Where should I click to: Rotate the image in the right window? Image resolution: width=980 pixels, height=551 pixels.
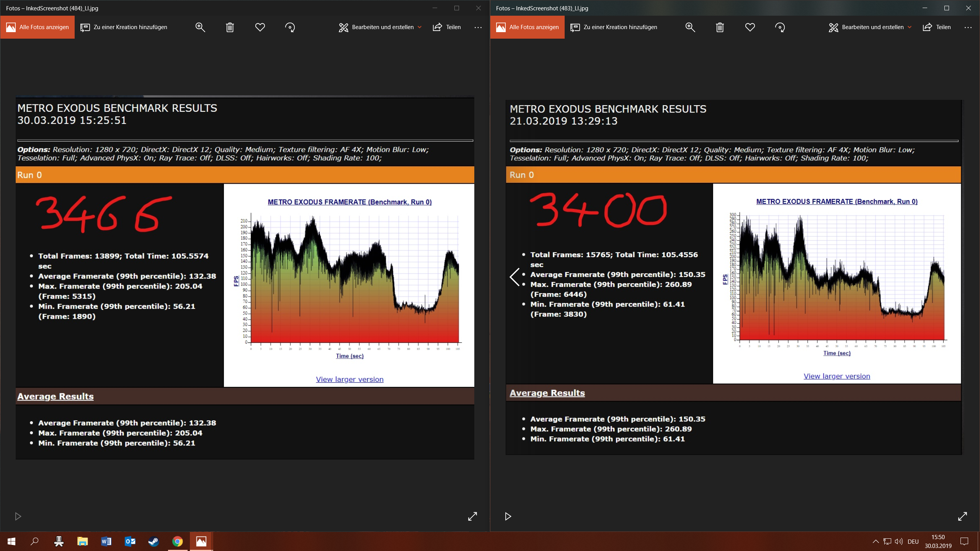(780, 27)
